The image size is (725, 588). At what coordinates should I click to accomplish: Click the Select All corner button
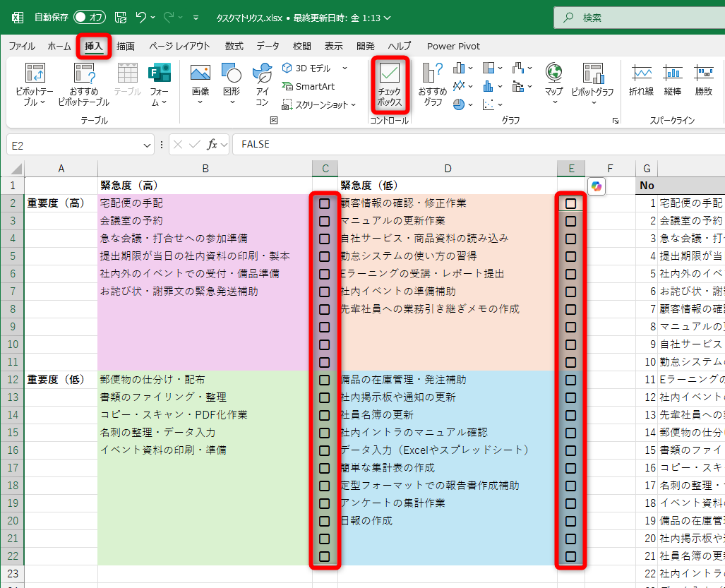tap(13, 169)
